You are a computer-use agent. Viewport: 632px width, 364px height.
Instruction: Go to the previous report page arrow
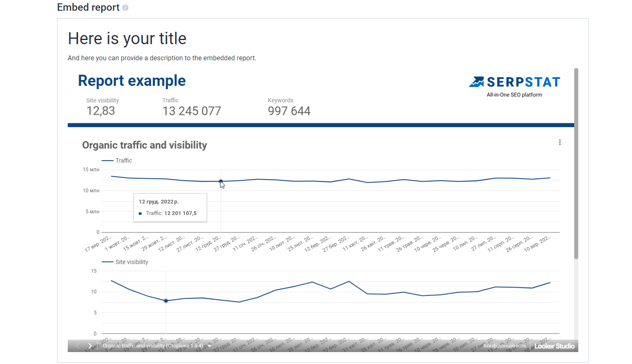78,346
